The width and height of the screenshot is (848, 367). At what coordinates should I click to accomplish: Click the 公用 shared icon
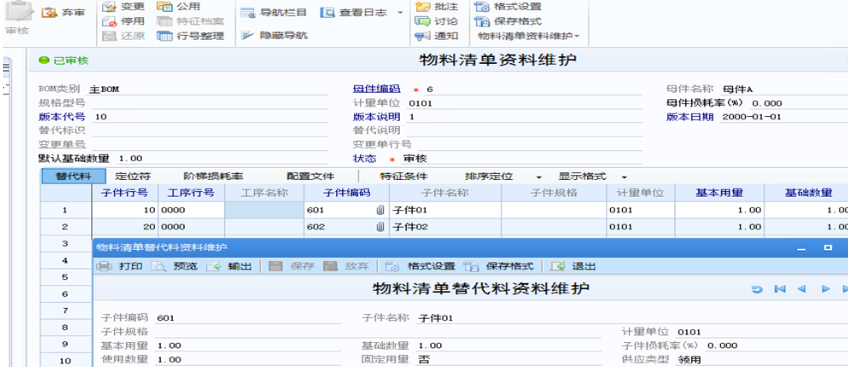point(164,6)
